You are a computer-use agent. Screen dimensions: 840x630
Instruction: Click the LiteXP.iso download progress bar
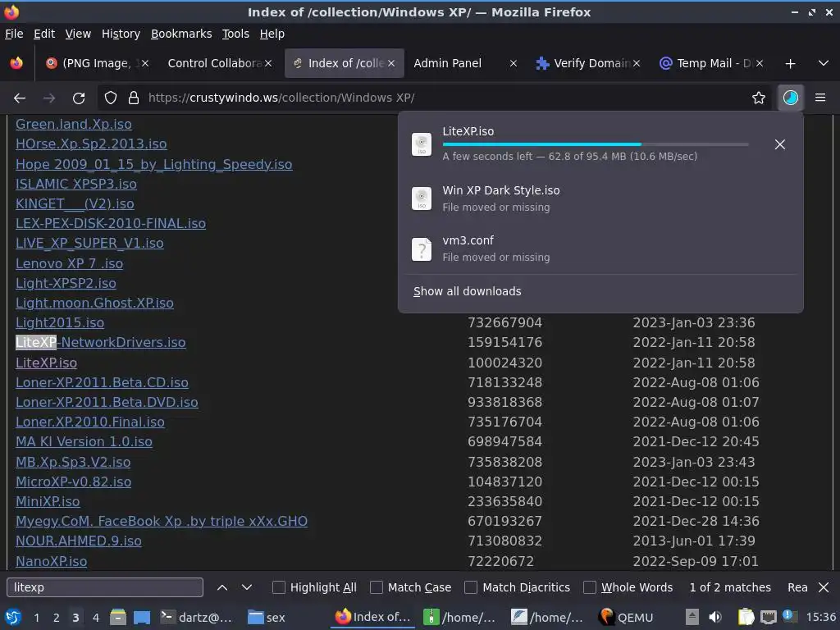point(596,144)
